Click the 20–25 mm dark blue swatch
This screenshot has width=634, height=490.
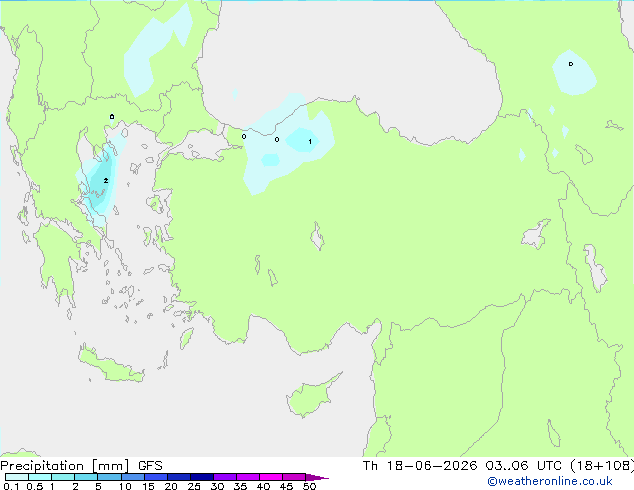click(178, 477)
